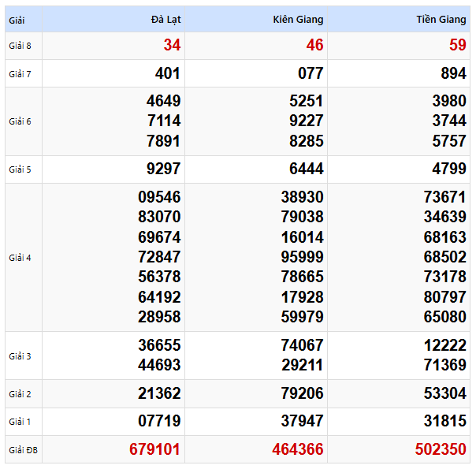Select number 83070 in Giải 4
This screenshot has height=469, width=476.
pyautogui.click(x=159, y=217)
